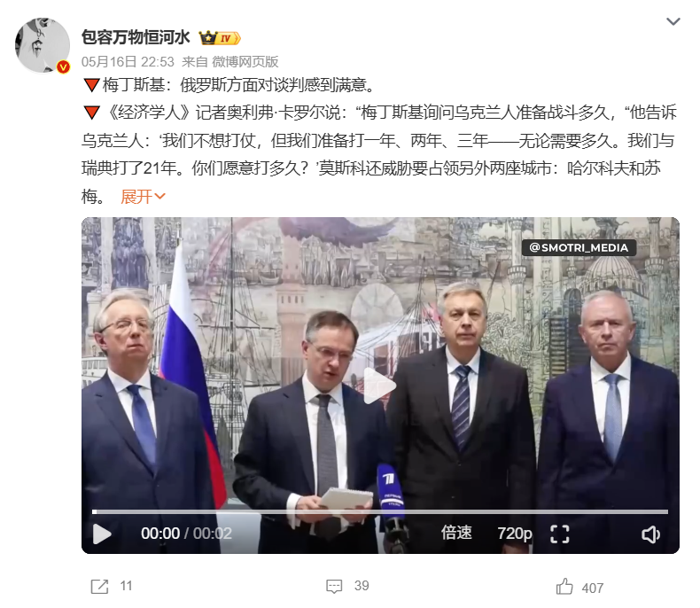Image resolution: width=700 pixels, height=608 pixels.
Task: Open 包容万物恒河水 user profile
Action: (136, 37)
